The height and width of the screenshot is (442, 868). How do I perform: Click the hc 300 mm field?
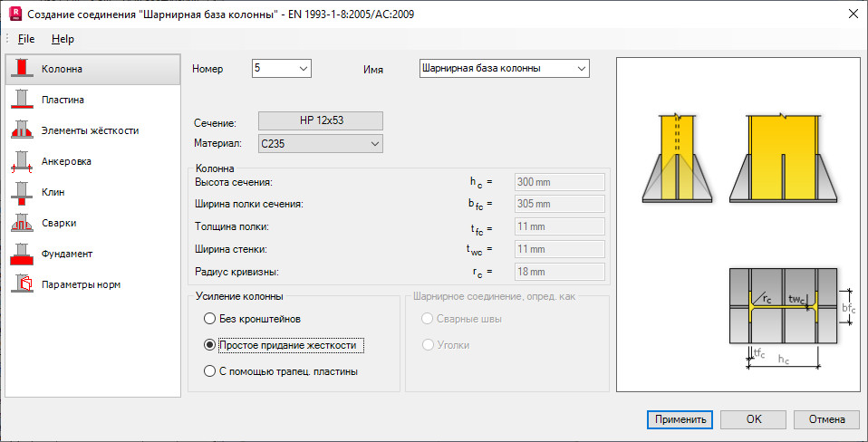[560, 182]
